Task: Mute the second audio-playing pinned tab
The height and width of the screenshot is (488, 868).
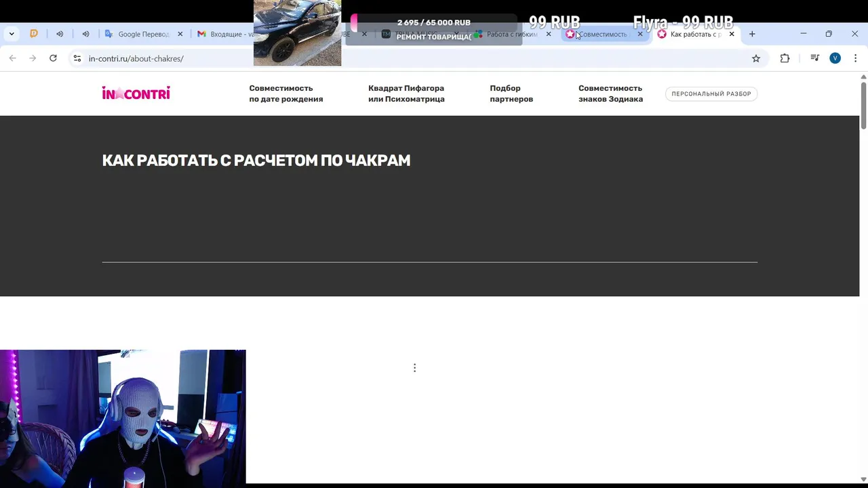Action: tap(85, 34)
